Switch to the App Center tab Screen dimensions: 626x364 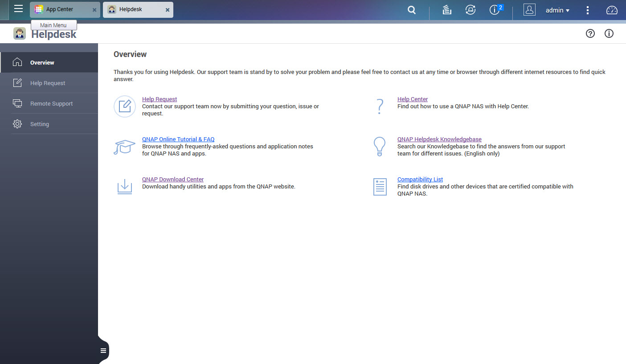point(60,9)
